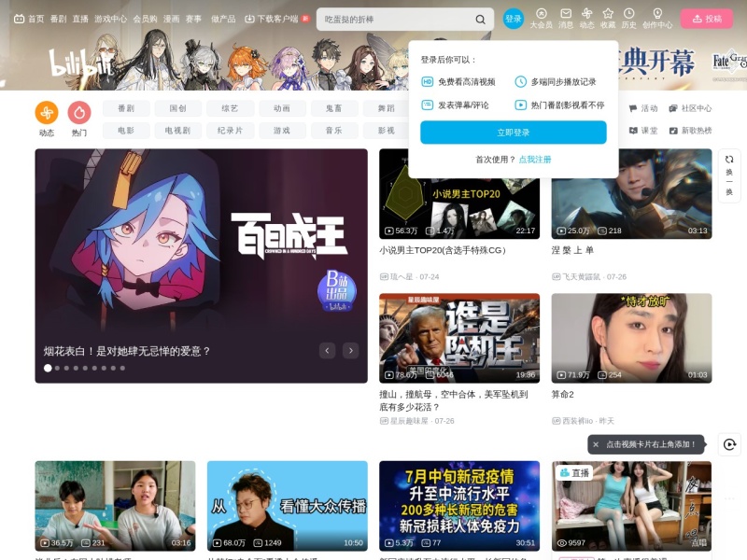
Task: Open the 百日成王 carousel banner
Action: (x=201, y=266)
